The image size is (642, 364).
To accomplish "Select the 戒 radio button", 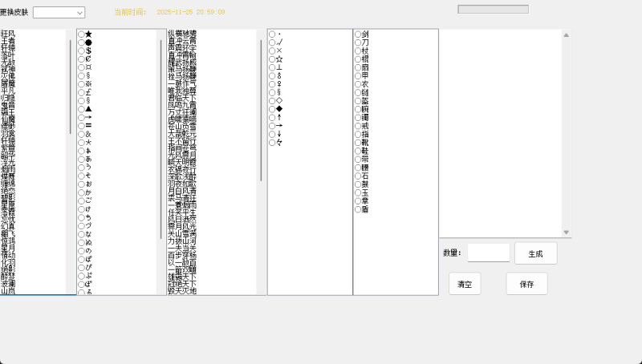I will click(358, 126).
